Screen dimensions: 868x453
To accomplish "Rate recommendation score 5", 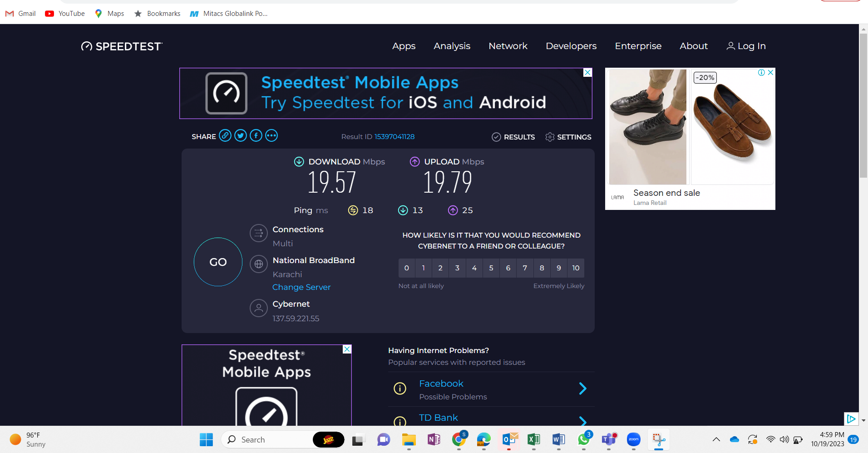I will pyautogui.click(x=491, y=268).
